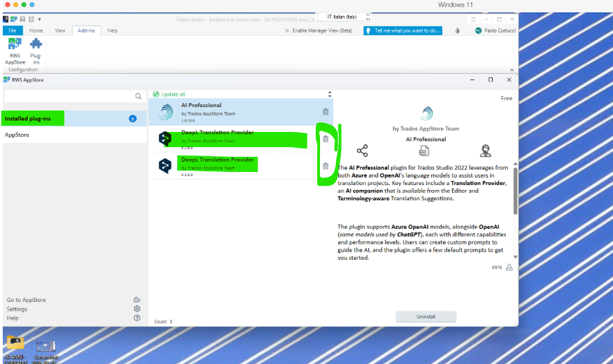This screenshot has width=613, height=364.
Task: Click the AI Professional logo in details pane
Action: pyautogui.click(x=426, y=114)
